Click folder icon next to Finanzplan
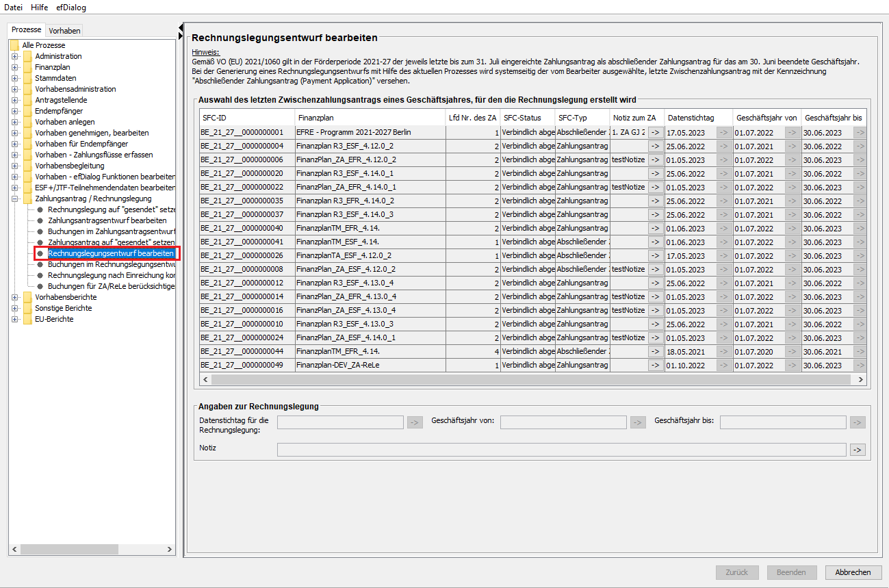889x588 pixels. [27, 67]
